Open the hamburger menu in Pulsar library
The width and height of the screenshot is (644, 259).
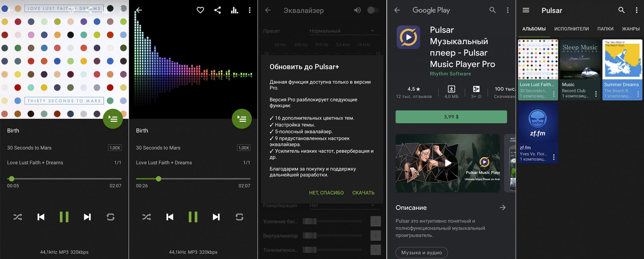tap(526, 10)
